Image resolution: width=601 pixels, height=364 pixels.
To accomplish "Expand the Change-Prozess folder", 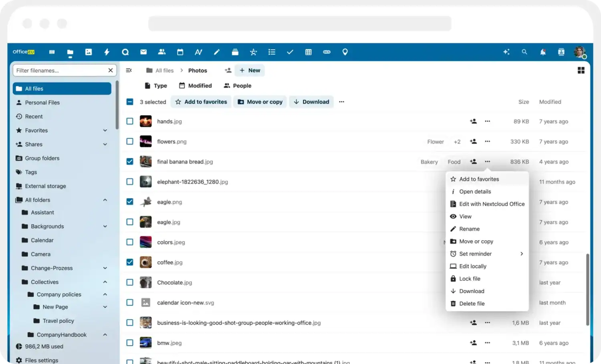I will click(x=105, y=268).
